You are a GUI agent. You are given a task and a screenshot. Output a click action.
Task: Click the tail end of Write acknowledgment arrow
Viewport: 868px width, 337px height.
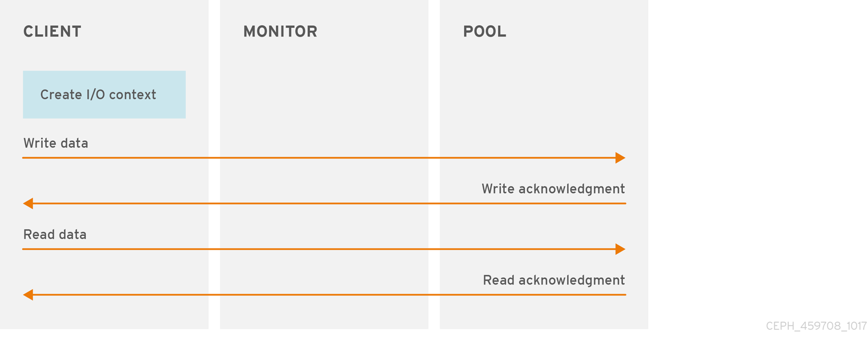coord(624,204)
